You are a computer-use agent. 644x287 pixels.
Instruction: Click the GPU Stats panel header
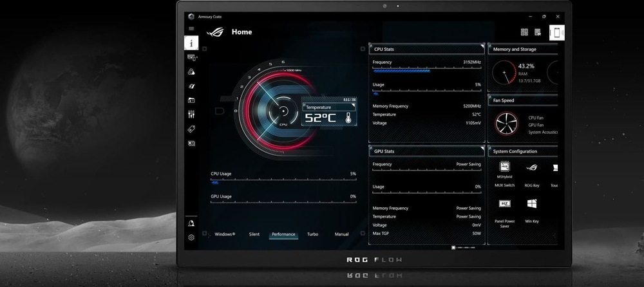click(x=427, y=151)
